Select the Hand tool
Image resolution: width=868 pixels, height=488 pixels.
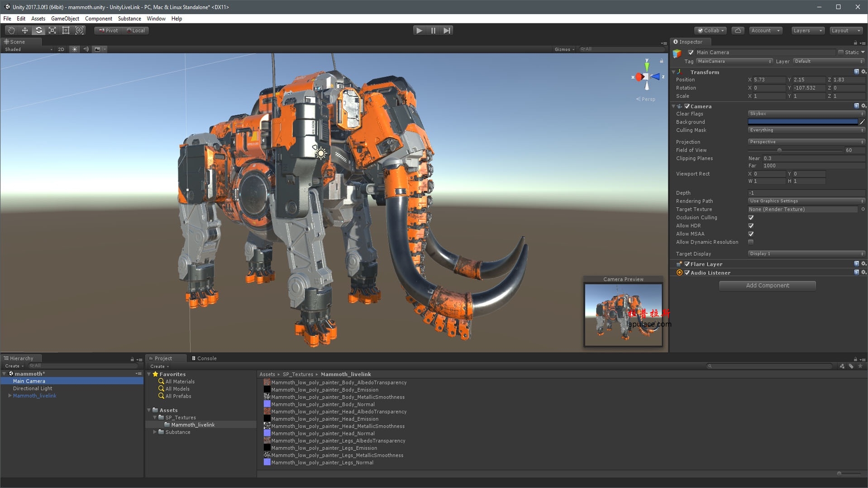11,30
